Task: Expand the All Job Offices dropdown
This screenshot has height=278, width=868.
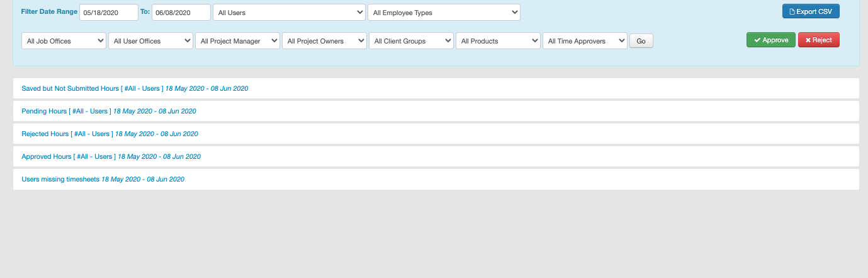Action: tap(64, 41)
